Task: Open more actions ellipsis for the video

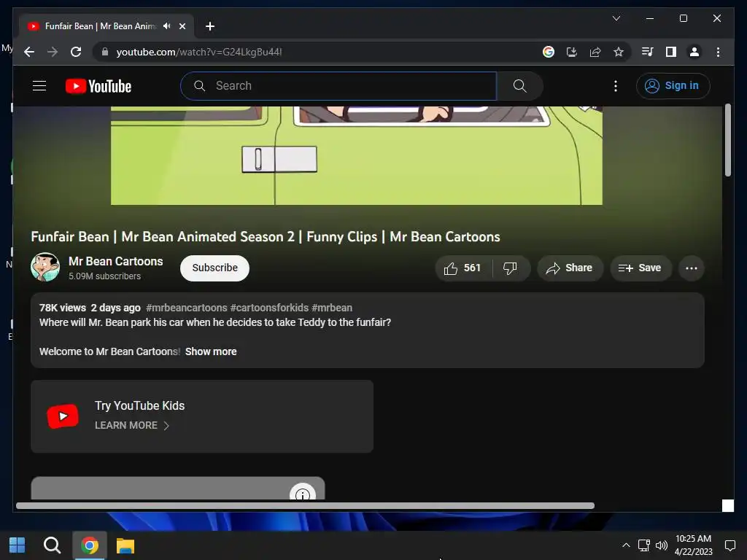Action: [692, 268]
